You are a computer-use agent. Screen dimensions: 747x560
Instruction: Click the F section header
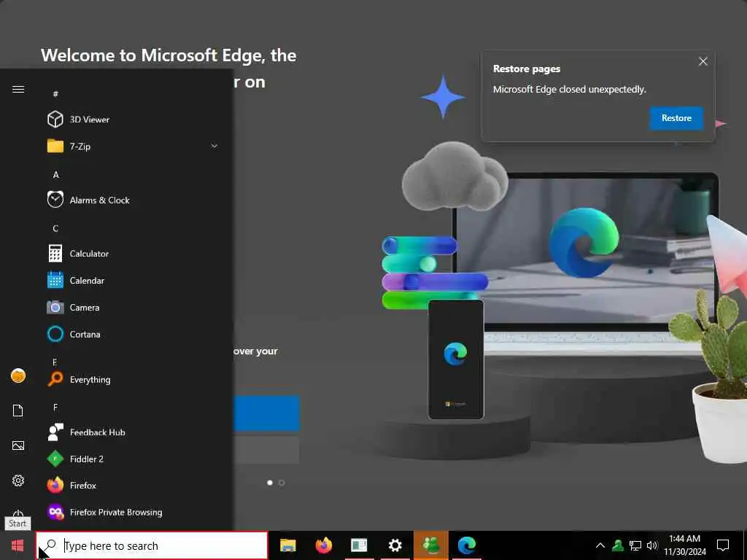point(55,407)
